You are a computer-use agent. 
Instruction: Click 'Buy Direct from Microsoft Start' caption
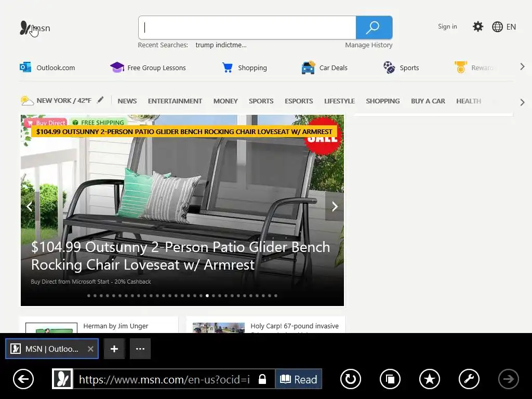[91, 282]
